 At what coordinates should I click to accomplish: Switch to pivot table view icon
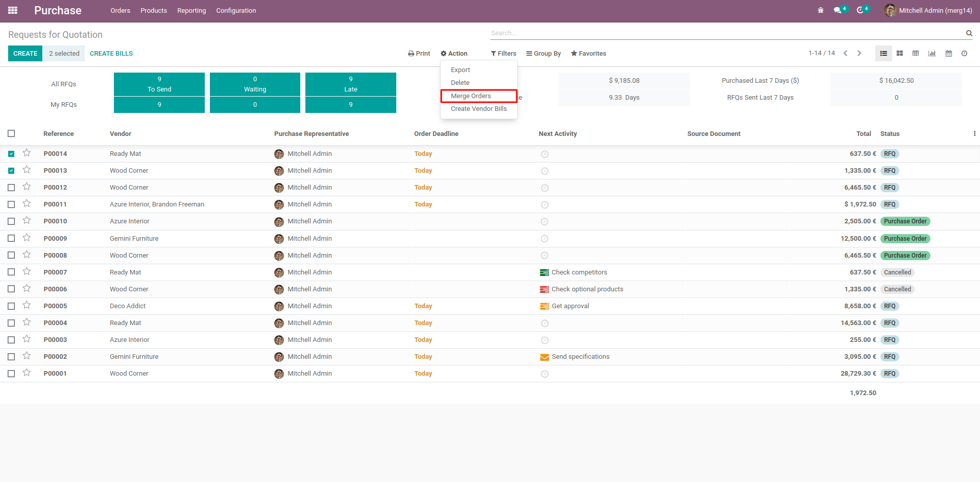pos(916,53)
